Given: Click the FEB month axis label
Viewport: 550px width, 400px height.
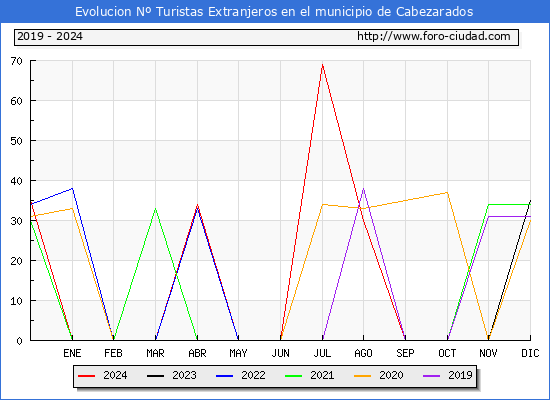Looking at the screenshot, I should [113, 353].
